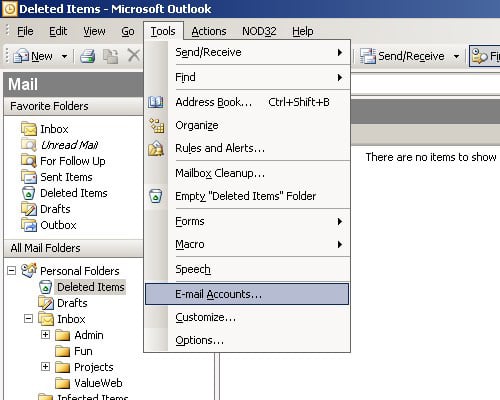
Task: Select Sent Items label in Favorite Folders
Action: [66, 177]
